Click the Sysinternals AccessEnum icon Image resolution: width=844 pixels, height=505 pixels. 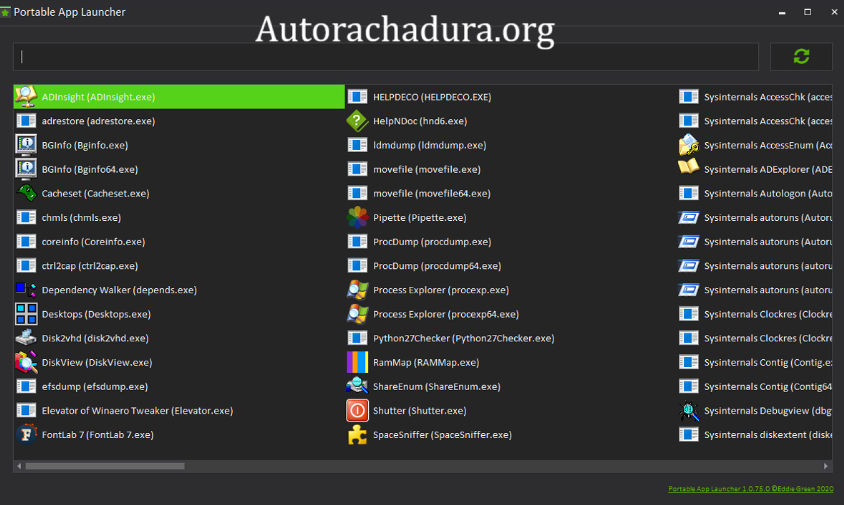[688, 145]
